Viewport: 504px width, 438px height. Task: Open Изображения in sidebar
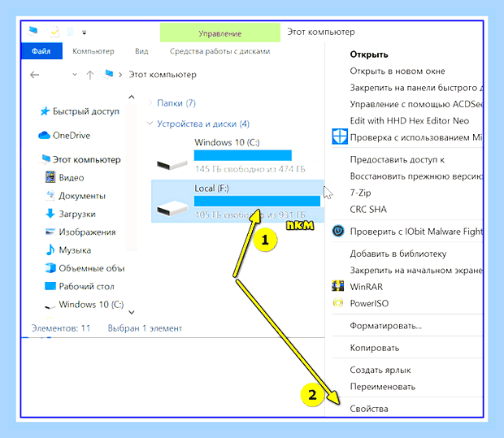pyautogui.click(x=87, y=232)
